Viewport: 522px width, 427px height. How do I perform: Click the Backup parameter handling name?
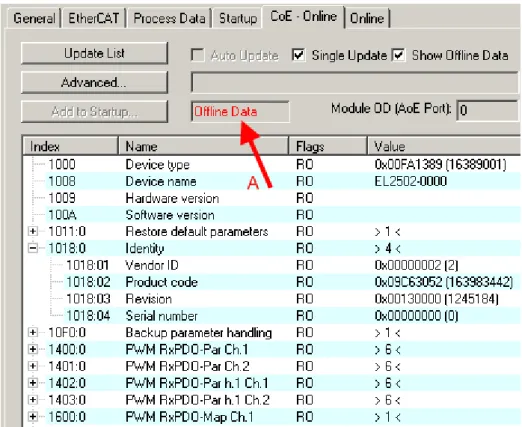pos(199,333)
